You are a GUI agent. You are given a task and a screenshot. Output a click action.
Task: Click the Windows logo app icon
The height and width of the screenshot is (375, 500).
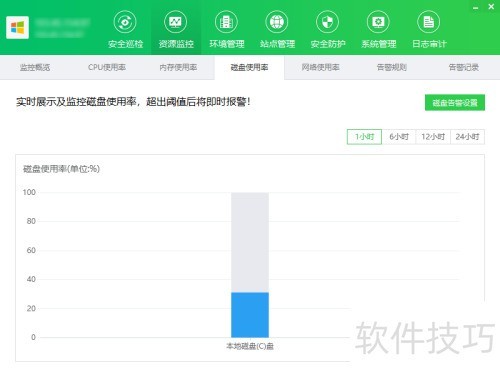tap(17, 27)
